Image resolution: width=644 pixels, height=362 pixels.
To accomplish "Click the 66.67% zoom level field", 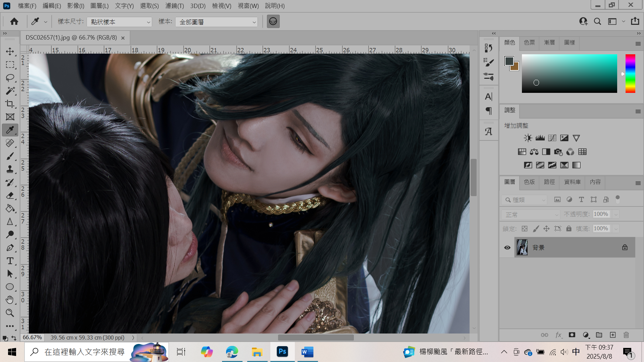I will pos(32,337).
